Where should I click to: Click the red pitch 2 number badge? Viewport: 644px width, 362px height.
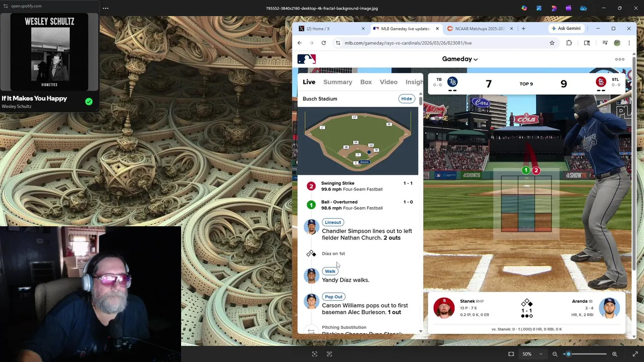tap(311, 187)
